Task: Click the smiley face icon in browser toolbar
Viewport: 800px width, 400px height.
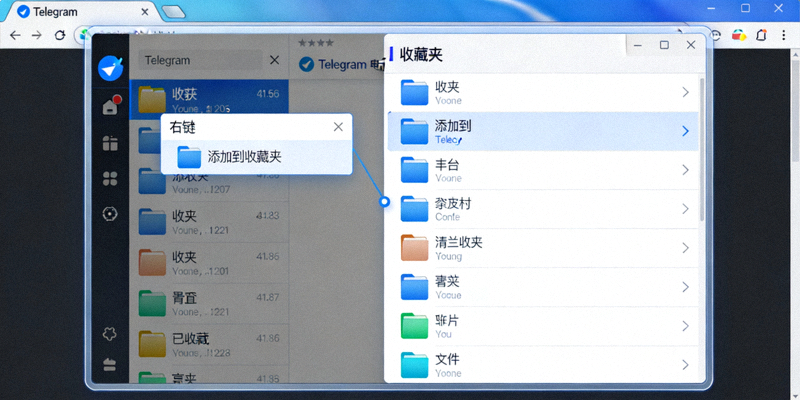Action: (x=716, y=35)
